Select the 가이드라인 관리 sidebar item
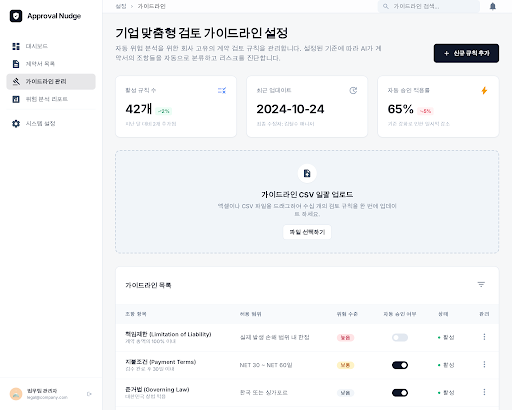Image resolution: width=512 pixels, height=410 pixels. (x=51, y=81)
